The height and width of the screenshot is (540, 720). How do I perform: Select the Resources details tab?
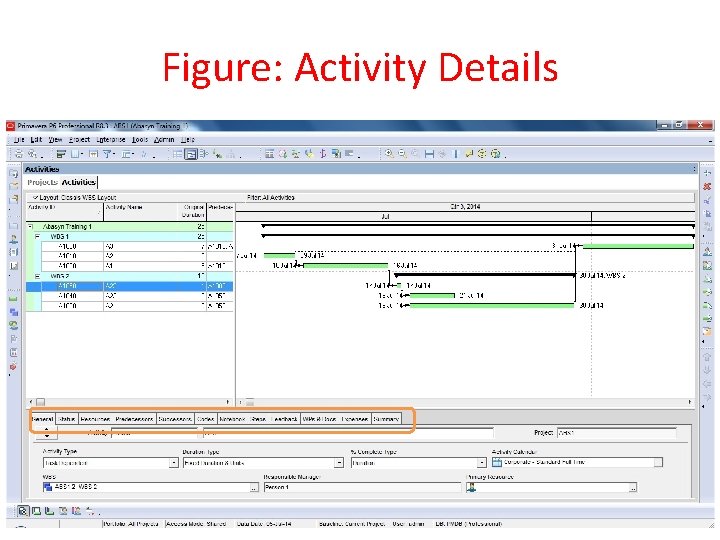[95, 419]
